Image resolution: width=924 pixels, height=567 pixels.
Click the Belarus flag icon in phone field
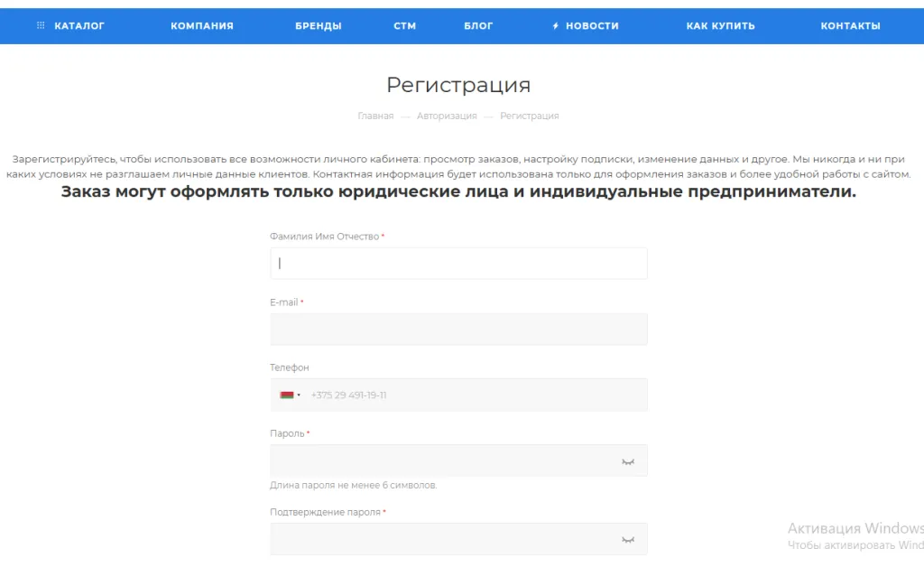287,395
